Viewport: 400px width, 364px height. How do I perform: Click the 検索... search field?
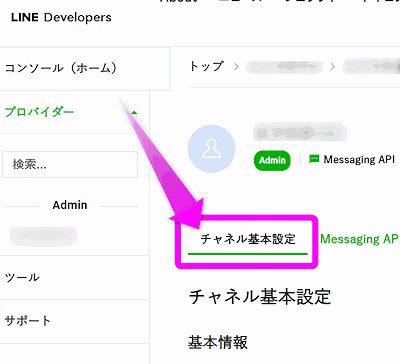point(70,164)
